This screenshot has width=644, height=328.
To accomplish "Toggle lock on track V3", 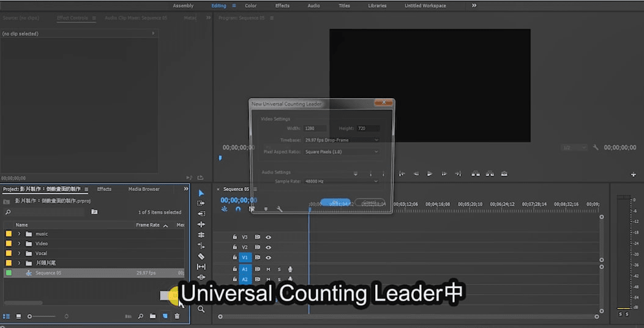I will click(234, 237).
